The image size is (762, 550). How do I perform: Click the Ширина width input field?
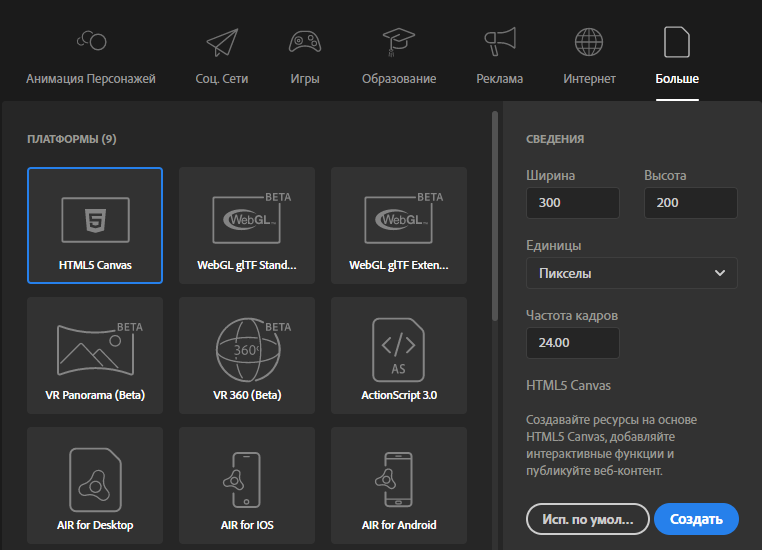pos(572,203)
